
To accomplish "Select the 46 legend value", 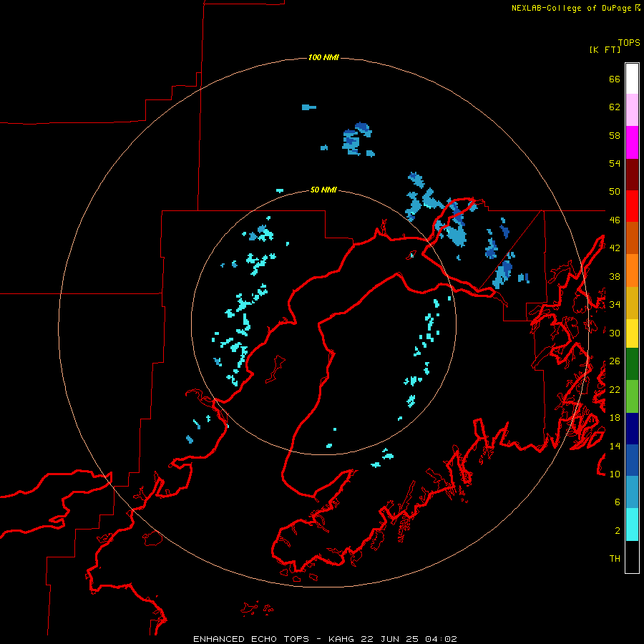I will pos(615,220).
